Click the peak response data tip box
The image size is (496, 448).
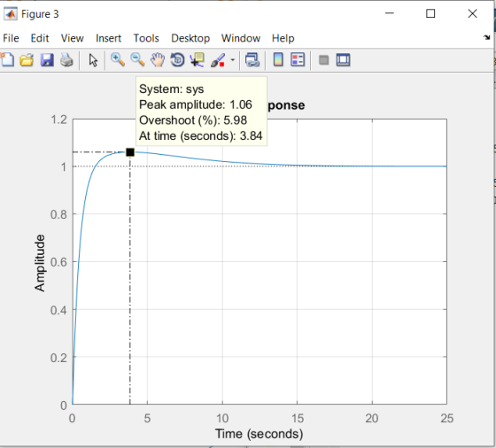(202, 112)
